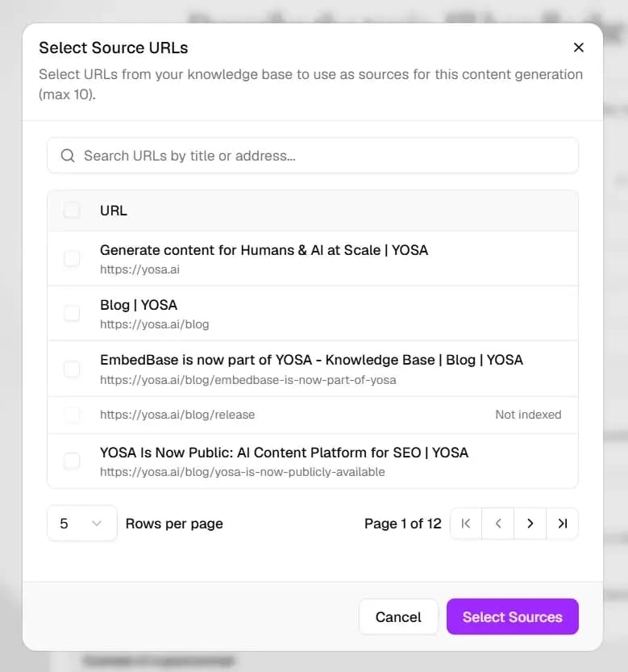The image size is (628, 672).
Task: Go to the first page
Action: click(x=466, y=524)
